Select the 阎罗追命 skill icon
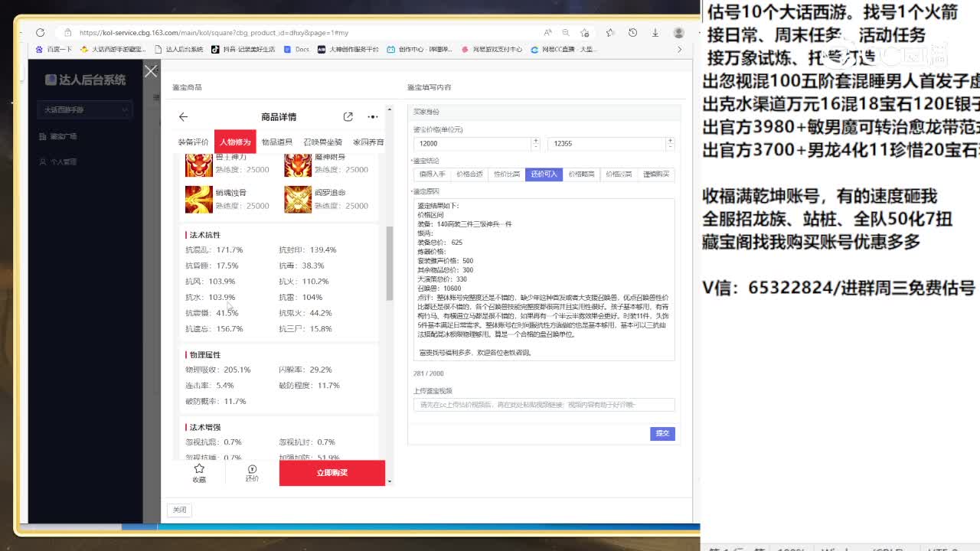 pos(298,199)
